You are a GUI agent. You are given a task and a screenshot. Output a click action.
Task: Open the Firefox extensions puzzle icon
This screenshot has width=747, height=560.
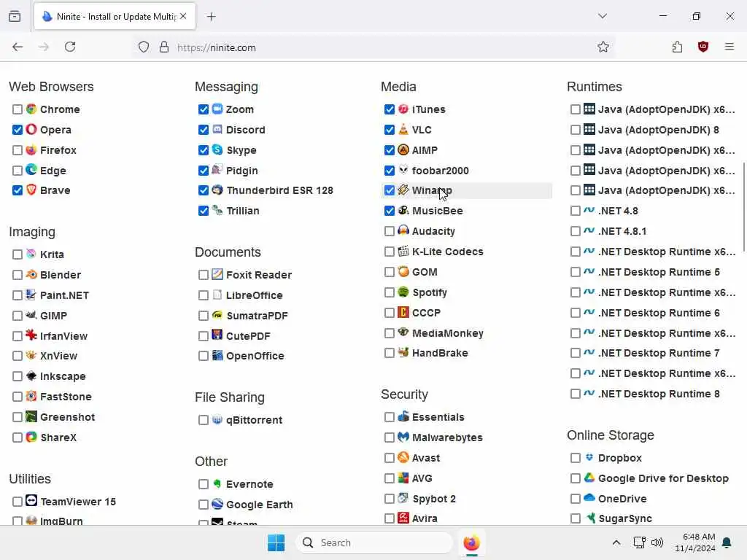[678, 47]
